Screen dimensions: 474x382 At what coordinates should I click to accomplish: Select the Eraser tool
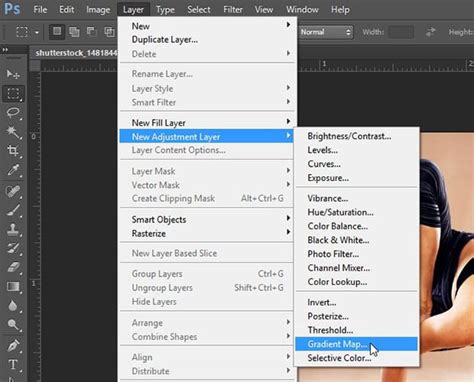(13, 267)
